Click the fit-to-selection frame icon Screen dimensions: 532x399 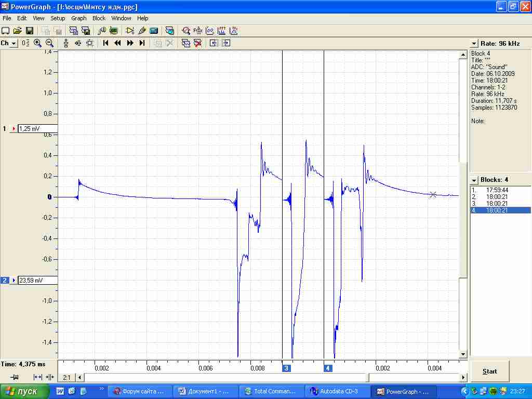(90, 43)
